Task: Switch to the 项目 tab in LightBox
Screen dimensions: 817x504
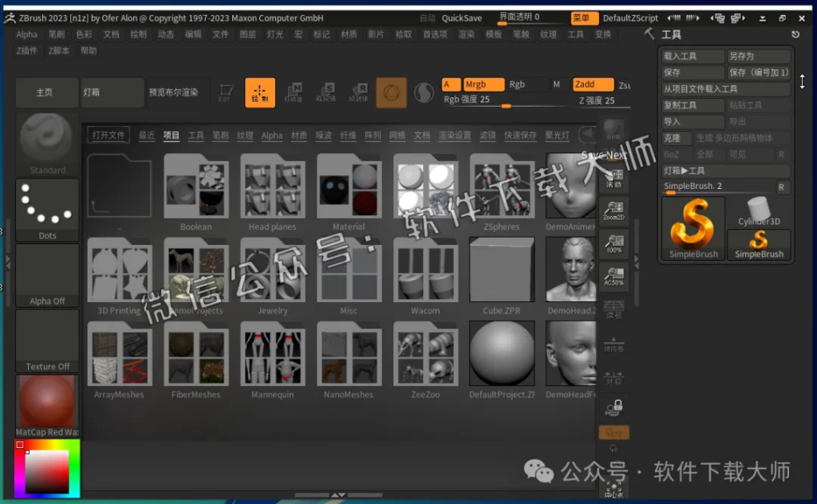Action: pos(171,136)
